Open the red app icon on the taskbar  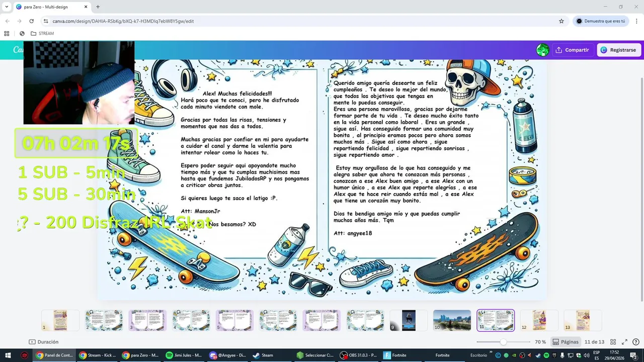point(24,355)
